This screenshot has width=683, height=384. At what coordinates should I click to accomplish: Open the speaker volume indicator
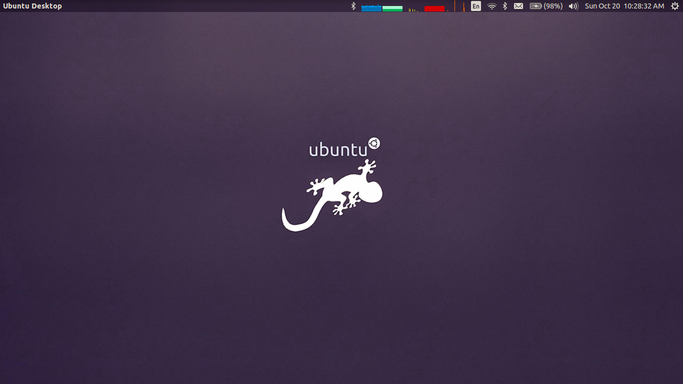(x=573, y=6)
